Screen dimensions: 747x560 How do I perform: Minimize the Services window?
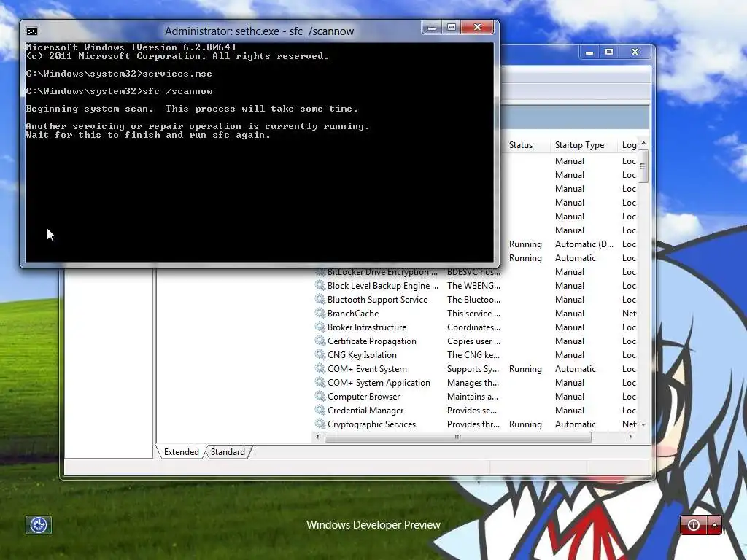click(589, 52)
